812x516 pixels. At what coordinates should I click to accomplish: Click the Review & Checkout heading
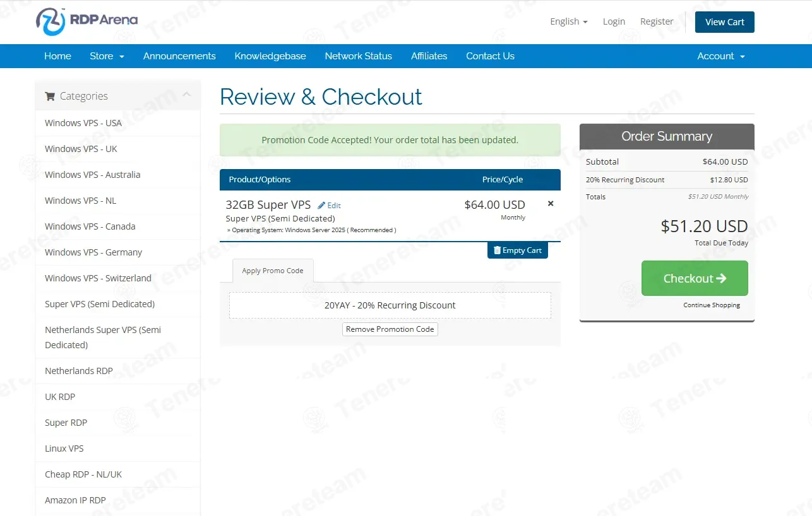tap(321, 97)
